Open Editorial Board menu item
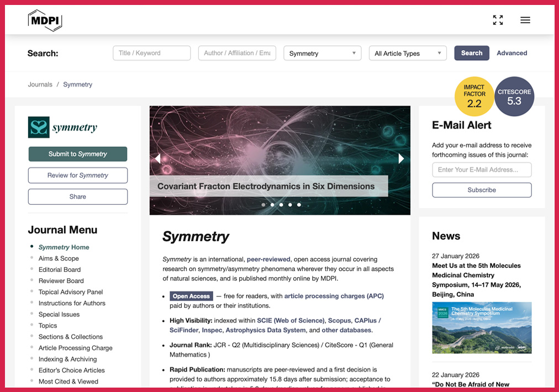The width and height of the screenshot is (559, 392). tap(60, 270)
